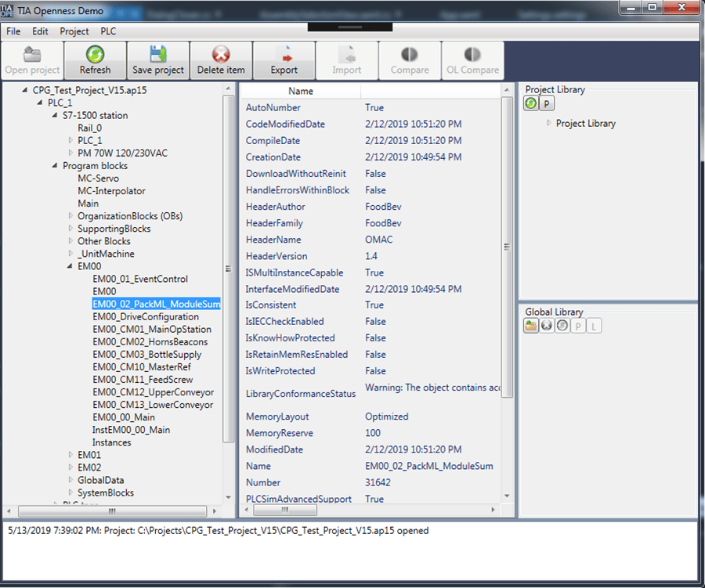The height and width of the screenshot is (588, 705).
Task: Select the Instances tree item
Action: (111, 442)
